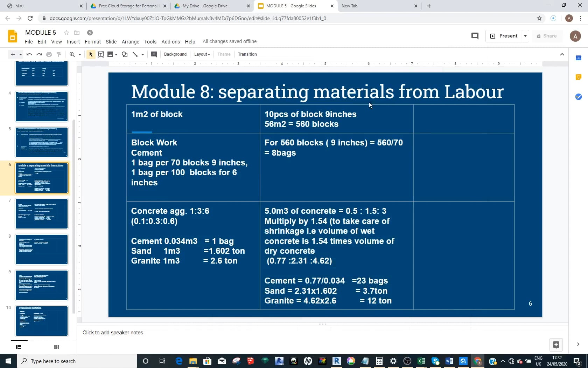Select slide 8 thumbnail

[42, 250]
